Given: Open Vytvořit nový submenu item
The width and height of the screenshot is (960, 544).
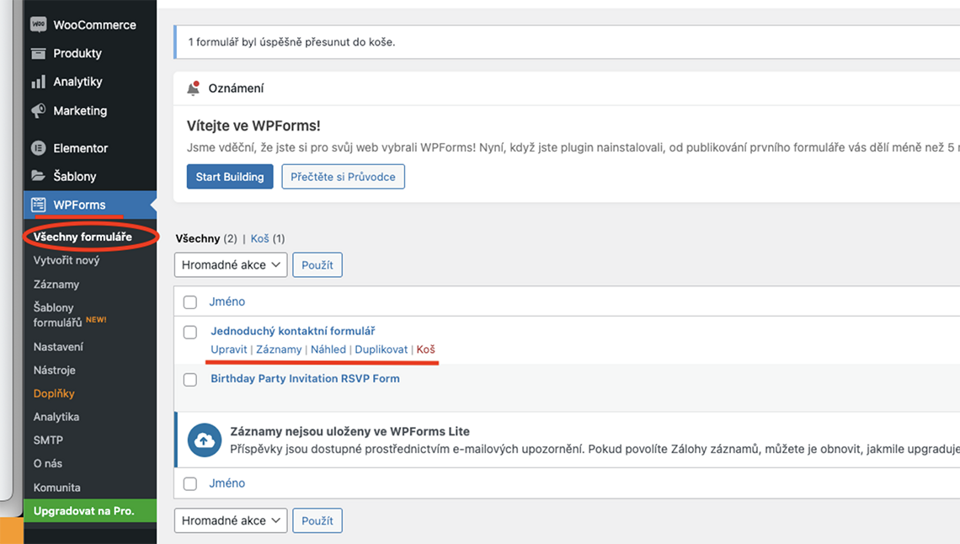Looking at the screenshot, I should 66,260.
